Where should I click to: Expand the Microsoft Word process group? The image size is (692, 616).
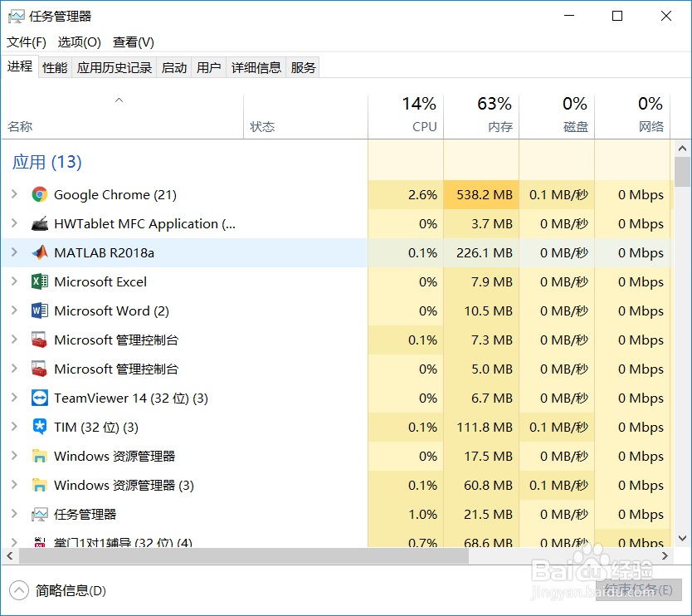click(14, 311)
